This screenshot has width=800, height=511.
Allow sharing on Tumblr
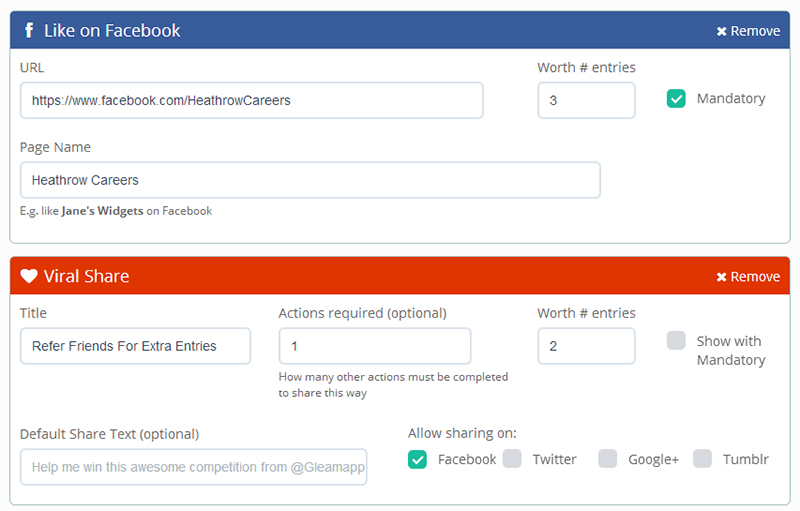pos(703,459)
